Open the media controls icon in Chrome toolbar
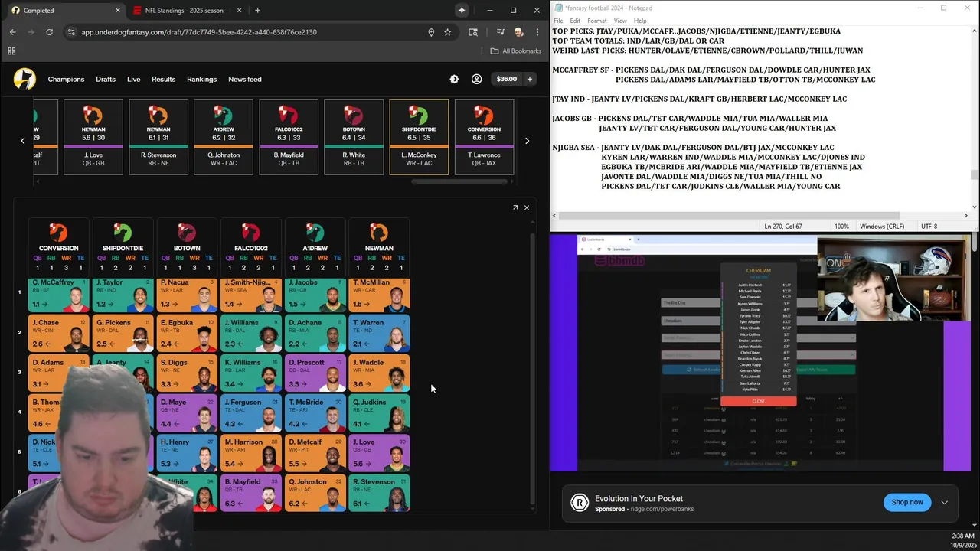Screen dimensions: 980x551 click(x=500, y=32)
